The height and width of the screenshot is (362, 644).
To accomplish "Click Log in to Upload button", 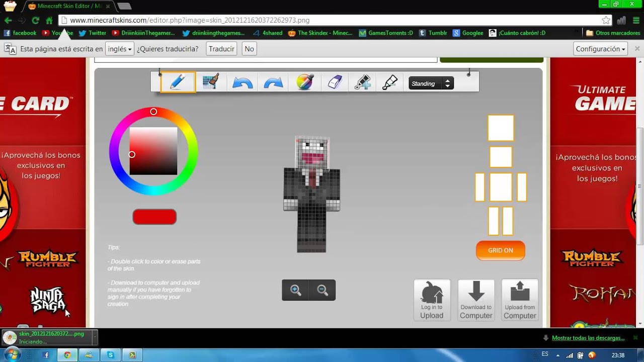I will [432, 300].
